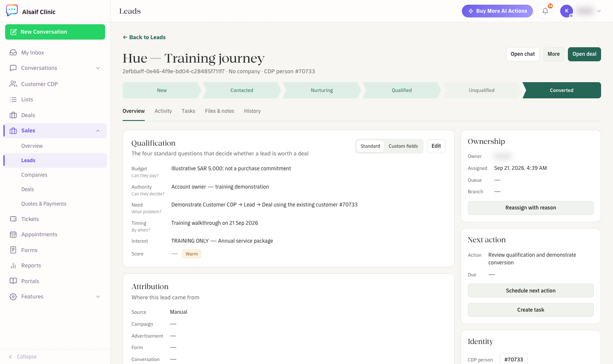Click the Create task button
613x364 pixels.
531,310
